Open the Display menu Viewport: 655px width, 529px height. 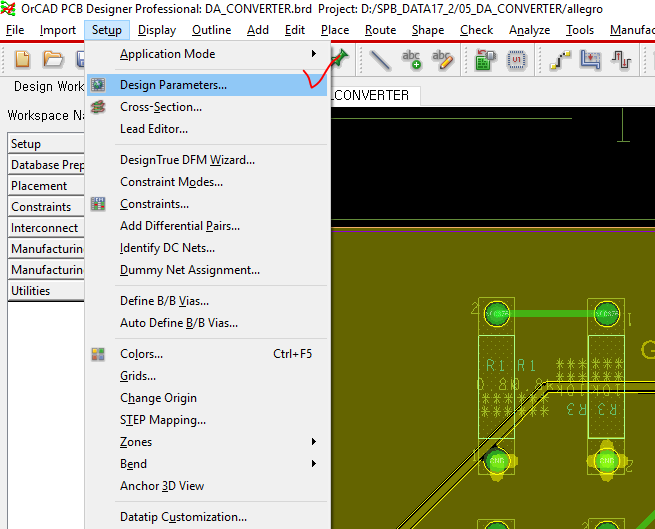click(157, 30)
